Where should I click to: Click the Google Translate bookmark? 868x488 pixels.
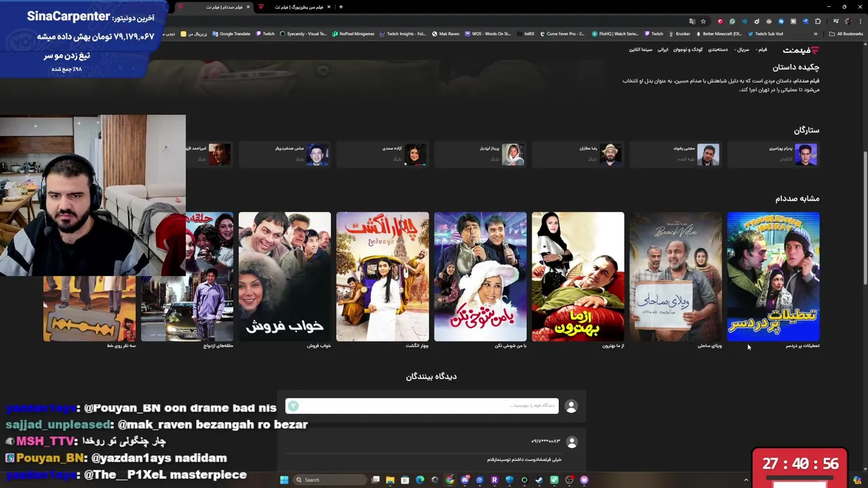click(x=231, y=34)
